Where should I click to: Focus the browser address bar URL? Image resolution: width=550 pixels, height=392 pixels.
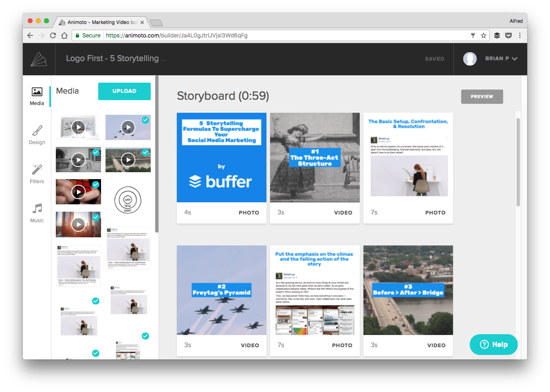coord(177,35)
